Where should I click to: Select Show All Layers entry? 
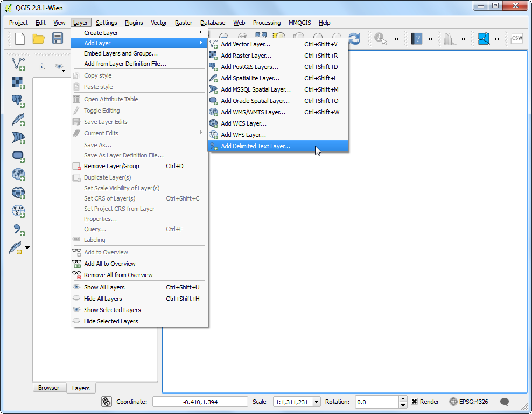[x=139, y=287]
